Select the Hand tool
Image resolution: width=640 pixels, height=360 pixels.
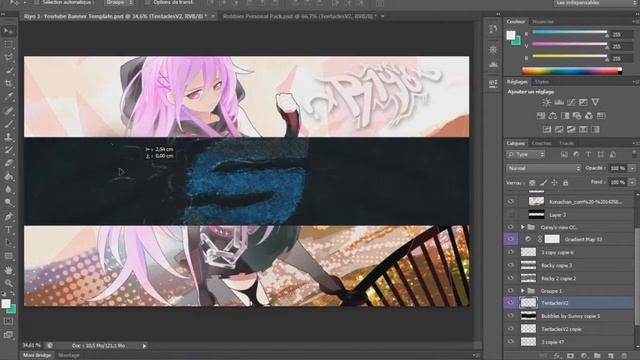click(x=8, y=270)
